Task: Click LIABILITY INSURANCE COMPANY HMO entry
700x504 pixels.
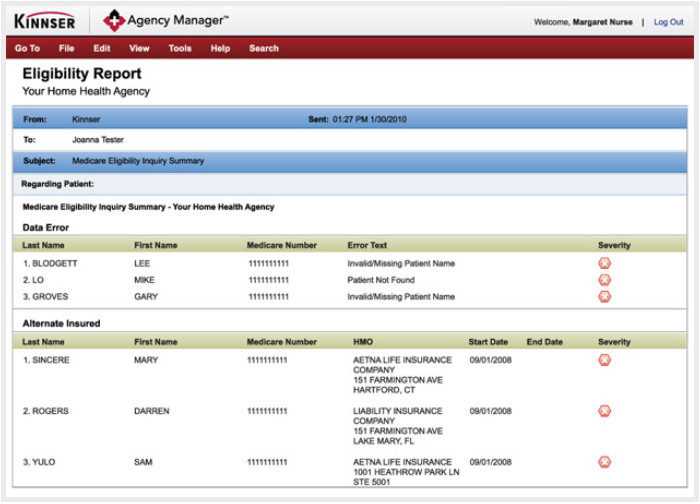Action: pos(397,416)
